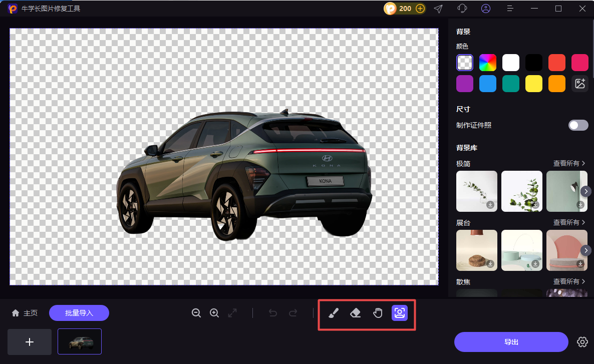Click the coin balance 200
Image resolution: width=594 pixels, height=364 pixels.
[x=405, y=9]
